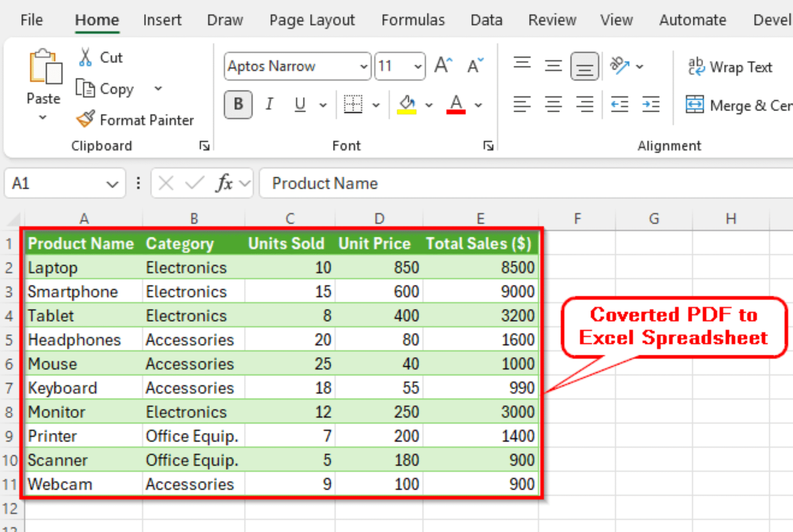
Task: Open Font Color palette arrow
Action: click(x=479, y=105)
